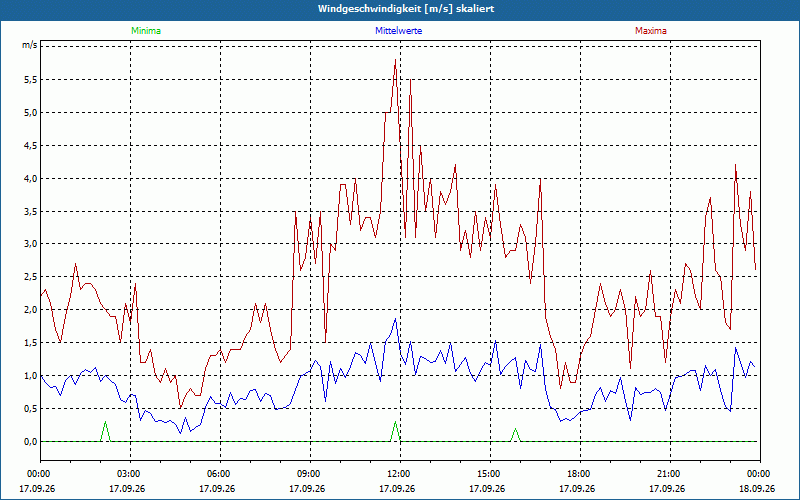Click the 18:00 time axis label

point(580,474)
